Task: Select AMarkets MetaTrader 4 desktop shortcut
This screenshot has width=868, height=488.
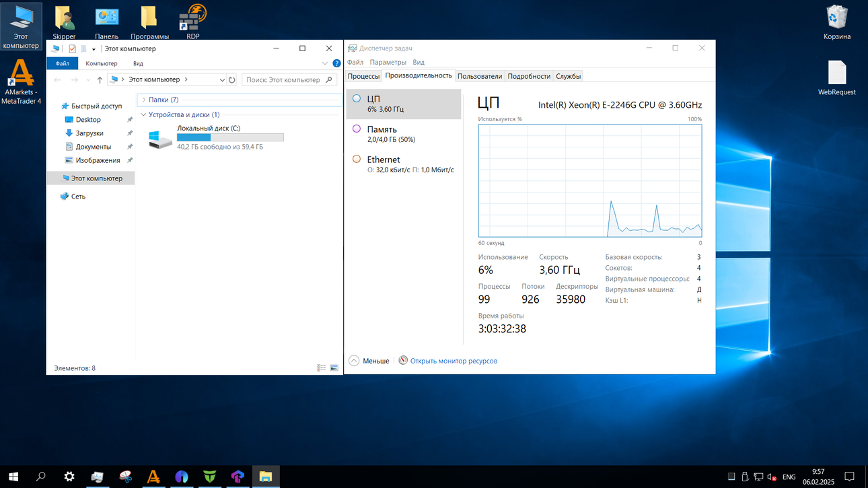Action: tap(21, 82)
